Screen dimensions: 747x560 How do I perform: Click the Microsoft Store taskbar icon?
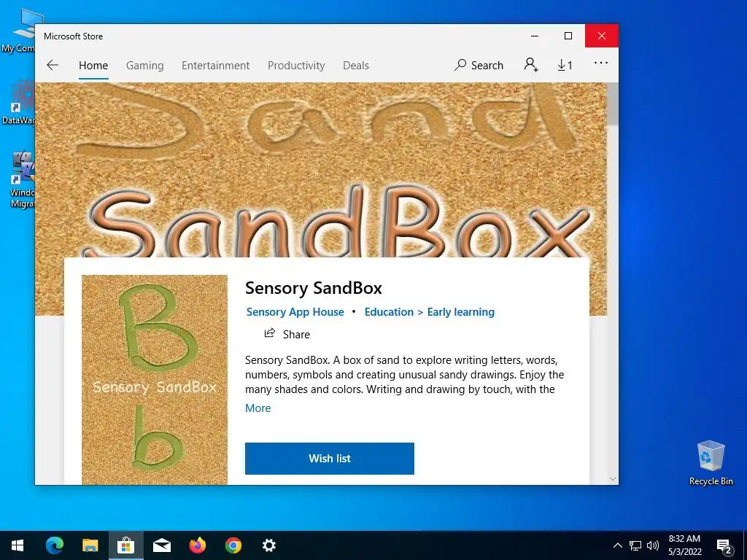[125, 545]
